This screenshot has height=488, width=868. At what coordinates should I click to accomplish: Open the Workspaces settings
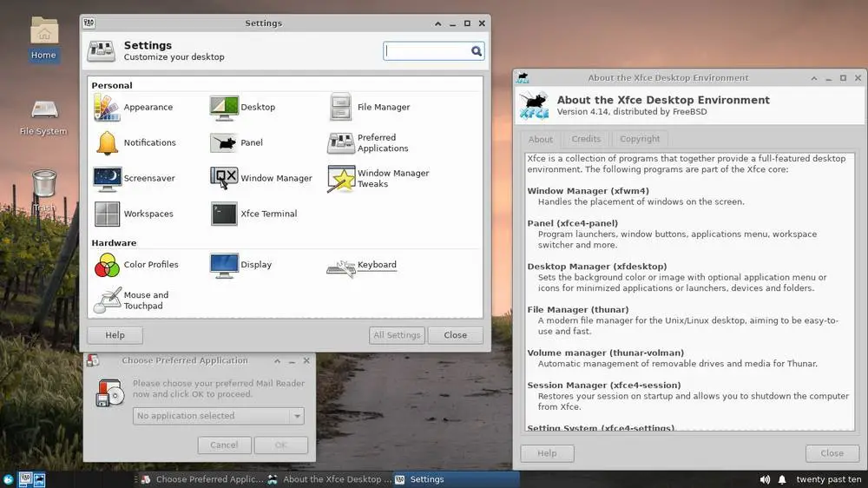pos(107,214)
